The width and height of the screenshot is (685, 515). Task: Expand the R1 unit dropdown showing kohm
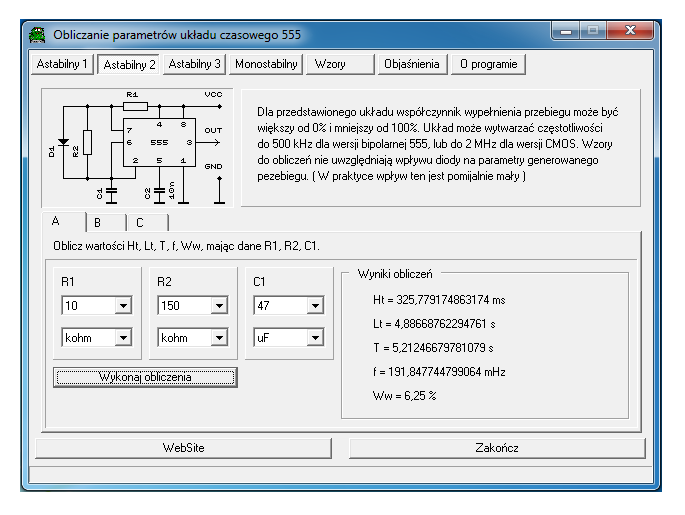point(123,338)
